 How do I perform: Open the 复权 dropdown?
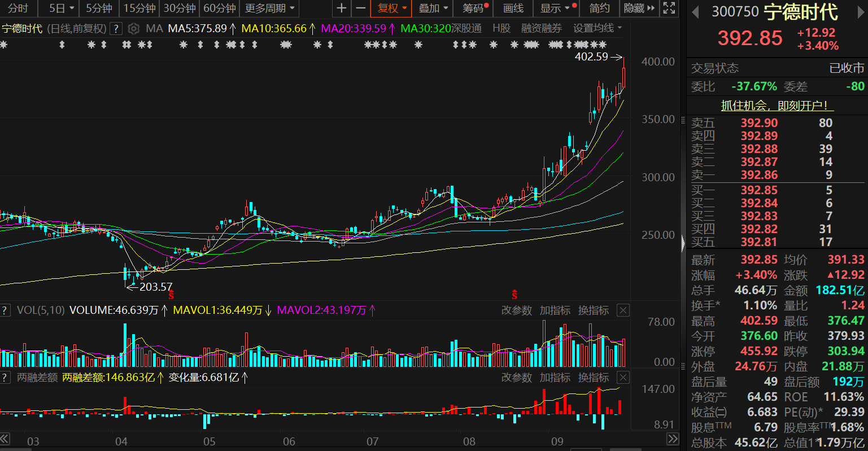(391, 8)
